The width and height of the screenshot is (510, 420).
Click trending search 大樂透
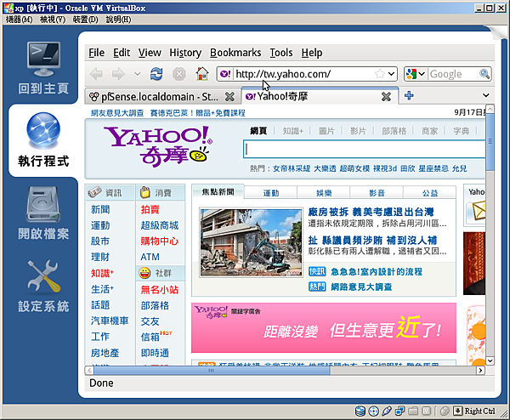tap(325, 168)
